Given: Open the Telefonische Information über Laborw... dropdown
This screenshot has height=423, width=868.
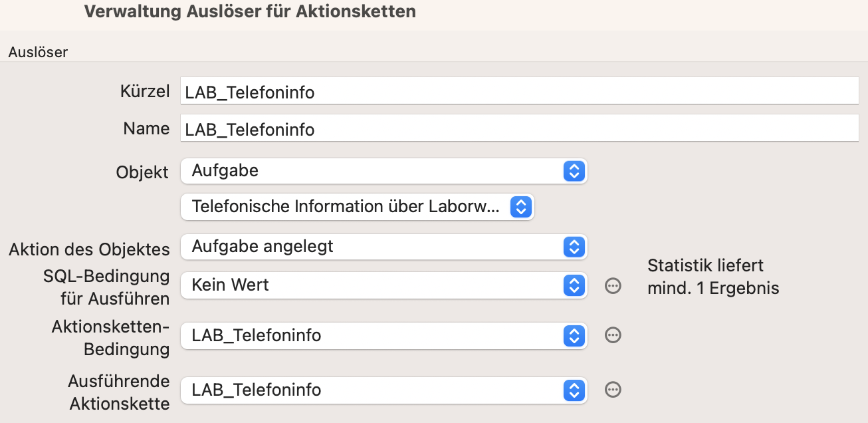Looking at the screenshot, I should [358, 207].
